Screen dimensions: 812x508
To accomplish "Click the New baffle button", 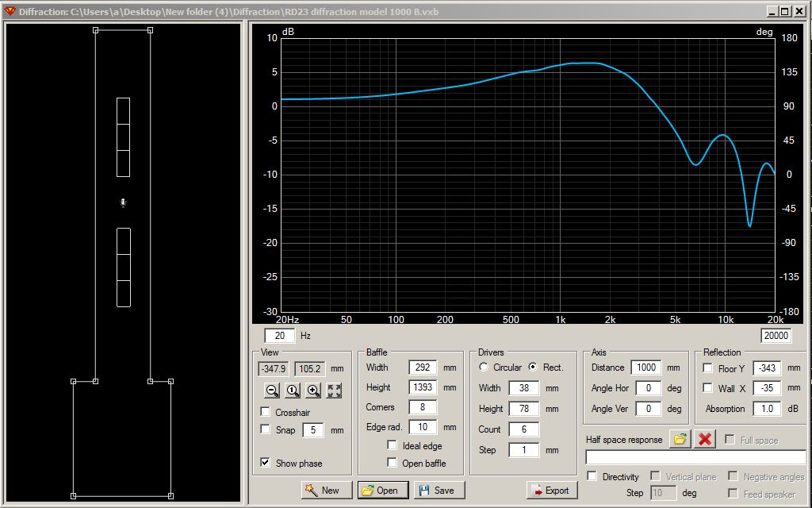I will [x=327, y=490].
